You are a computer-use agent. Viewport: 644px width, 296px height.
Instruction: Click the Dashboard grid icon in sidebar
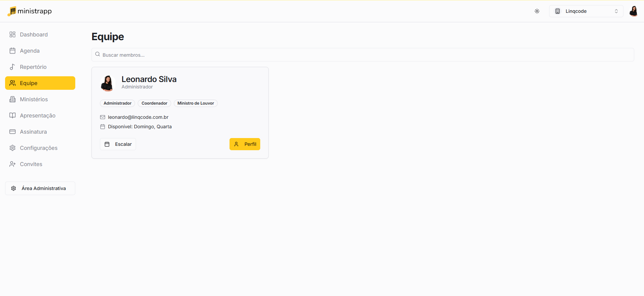click(12, 34)
